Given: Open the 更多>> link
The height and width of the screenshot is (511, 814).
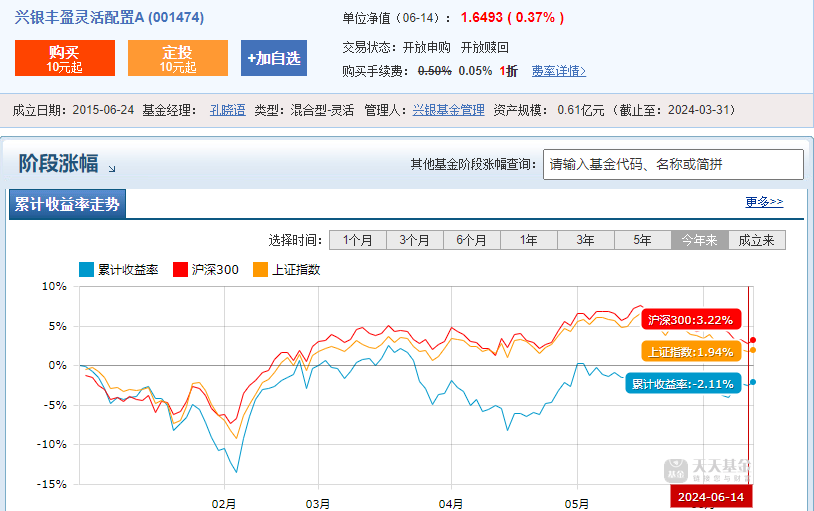Looking at the screenshot, I should click(764, 202).
